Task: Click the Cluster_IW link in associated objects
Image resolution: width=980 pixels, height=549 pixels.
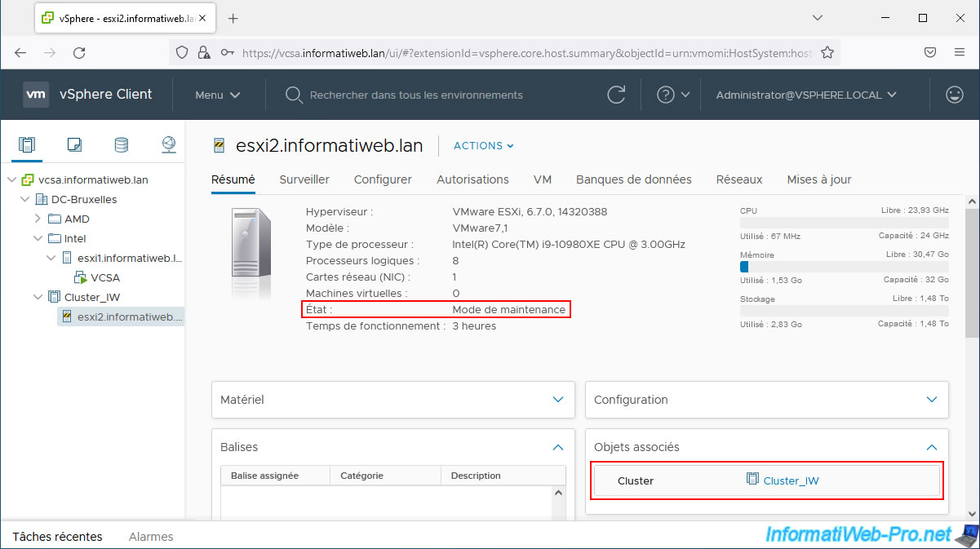Action: 790,480
